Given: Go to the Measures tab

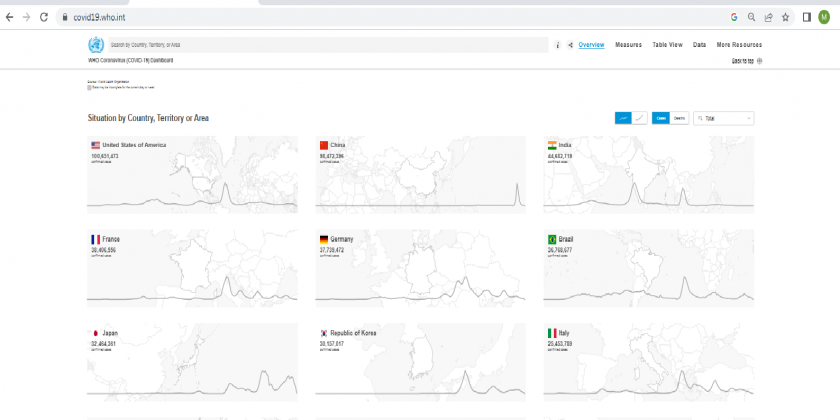Looking at the screenshot, I should click(628, 45).
